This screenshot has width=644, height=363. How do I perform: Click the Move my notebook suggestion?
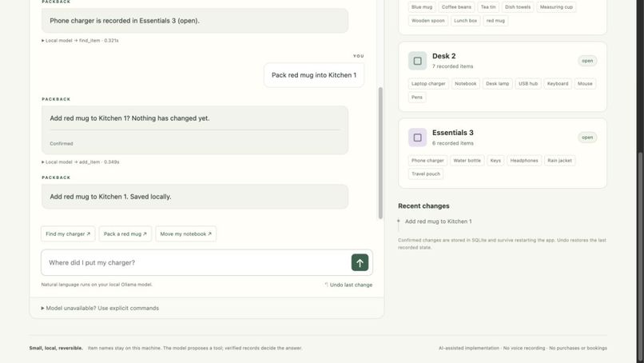(185, 234)
